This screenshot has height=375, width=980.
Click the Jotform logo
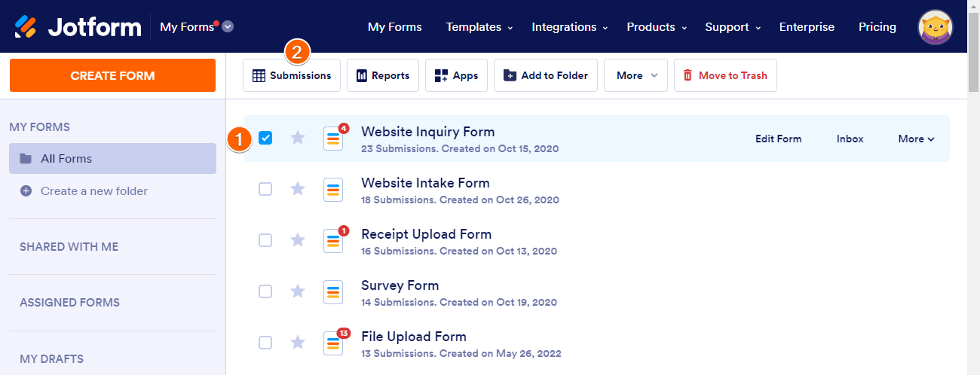[x=78, y=27]
